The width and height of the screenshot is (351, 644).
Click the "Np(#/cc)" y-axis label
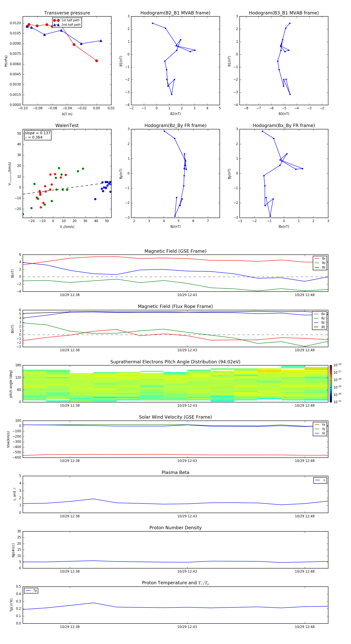coord(13,550)
